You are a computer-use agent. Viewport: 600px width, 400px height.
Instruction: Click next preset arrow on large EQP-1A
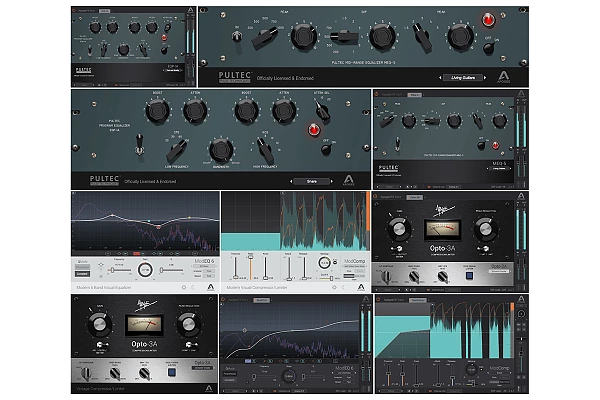point(332,181)
